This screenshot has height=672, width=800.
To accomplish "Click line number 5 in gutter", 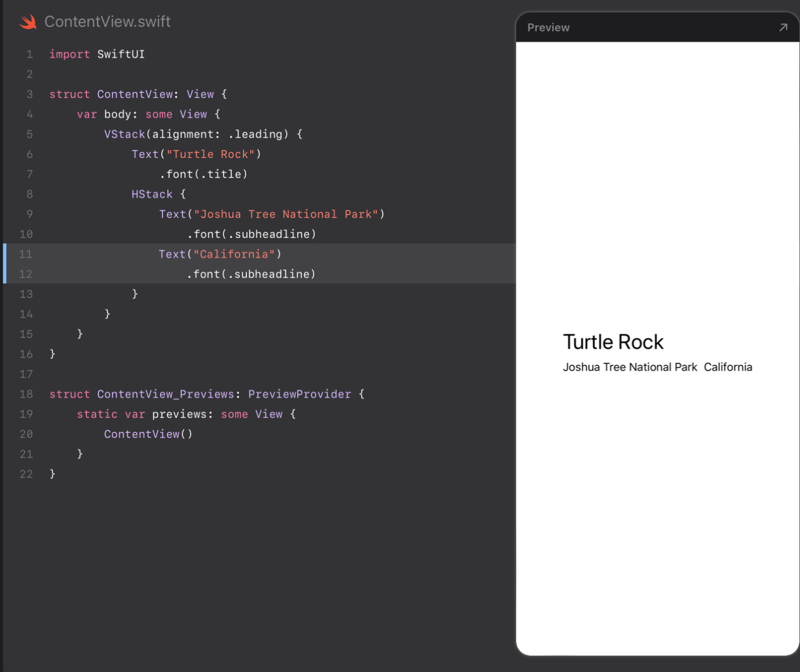I will tap(30, 134).
